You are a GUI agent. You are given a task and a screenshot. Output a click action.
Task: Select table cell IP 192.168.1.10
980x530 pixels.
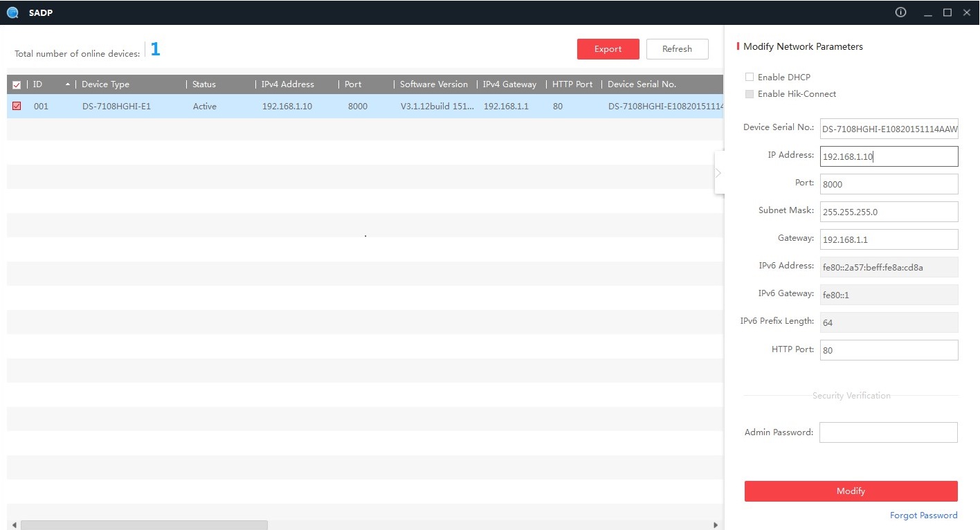[287, 107]
